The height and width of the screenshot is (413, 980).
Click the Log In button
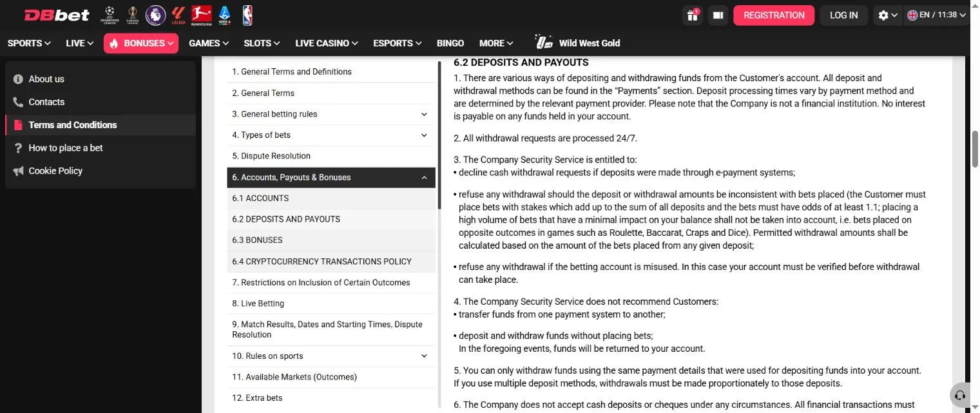pos(843,15)
